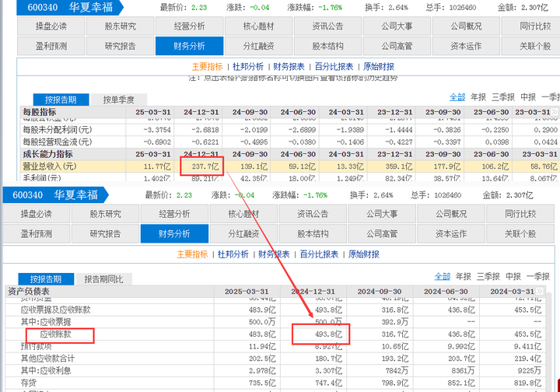Select 按报告期 tab above 资产负债表 table

pyautogui.click(x=46, y=278)
